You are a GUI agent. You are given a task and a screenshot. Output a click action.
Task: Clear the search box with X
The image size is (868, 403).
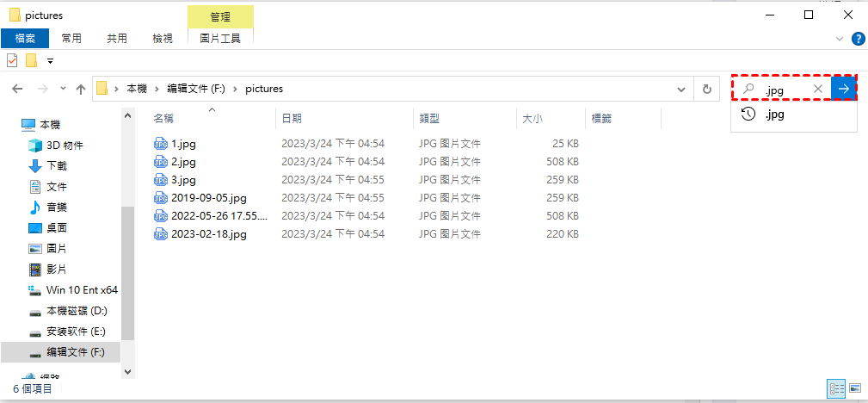pyautogui.click(x=817, y=89)
